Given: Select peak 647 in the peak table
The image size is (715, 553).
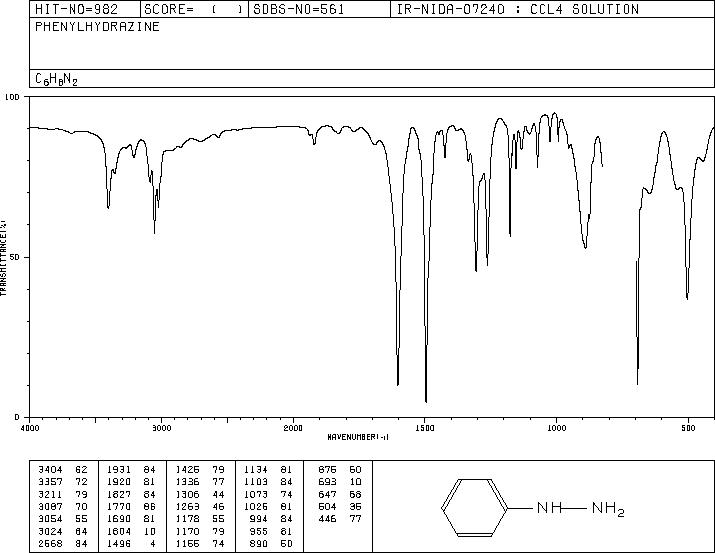Looking at the screenshot, I should (340, 494).
